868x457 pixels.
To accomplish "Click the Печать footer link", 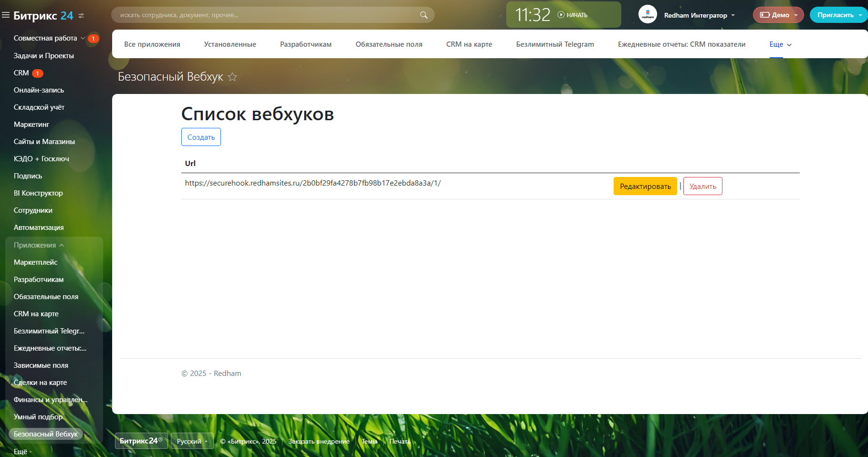I will coord(399,441).
